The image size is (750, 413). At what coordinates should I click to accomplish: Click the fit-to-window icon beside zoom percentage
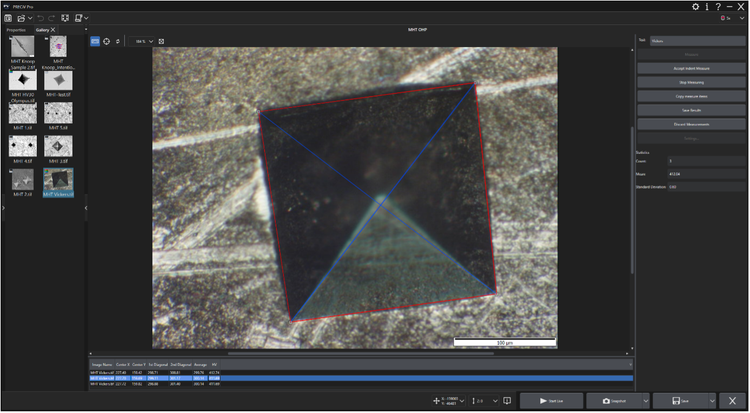[162, 41]
